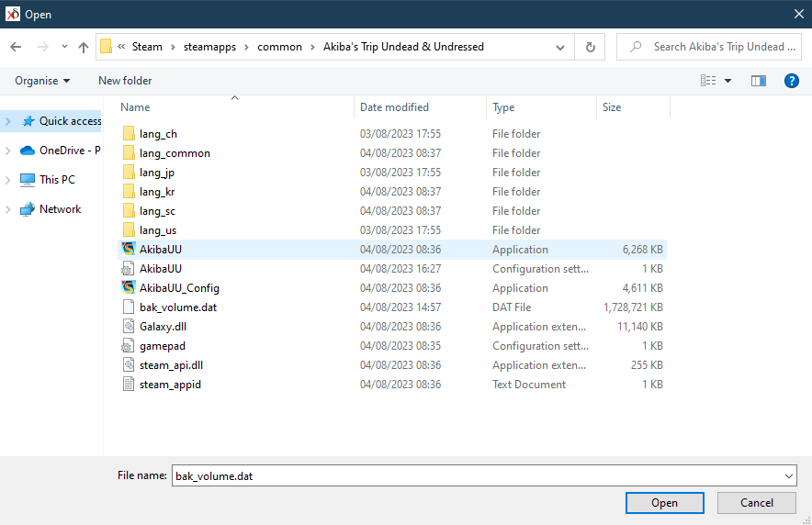Click the folder icon in address bar
The height and width of the screenshot is (525, 812).
pos(106,47)
